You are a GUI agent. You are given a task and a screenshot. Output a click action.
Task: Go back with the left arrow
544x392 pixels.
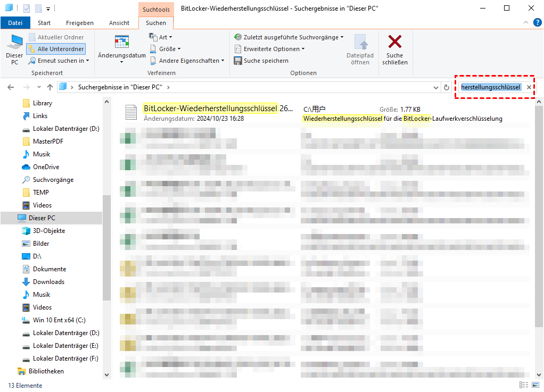pos(11,87)
